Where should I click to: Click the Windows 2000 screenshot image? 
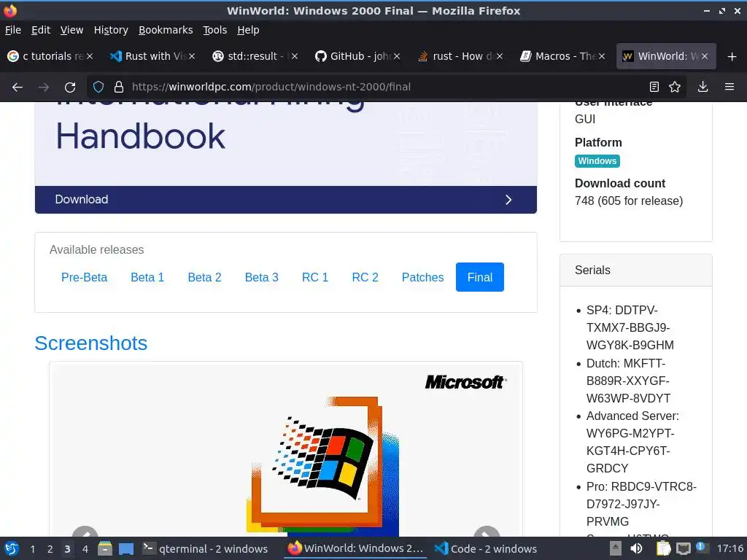pos(286,449)
